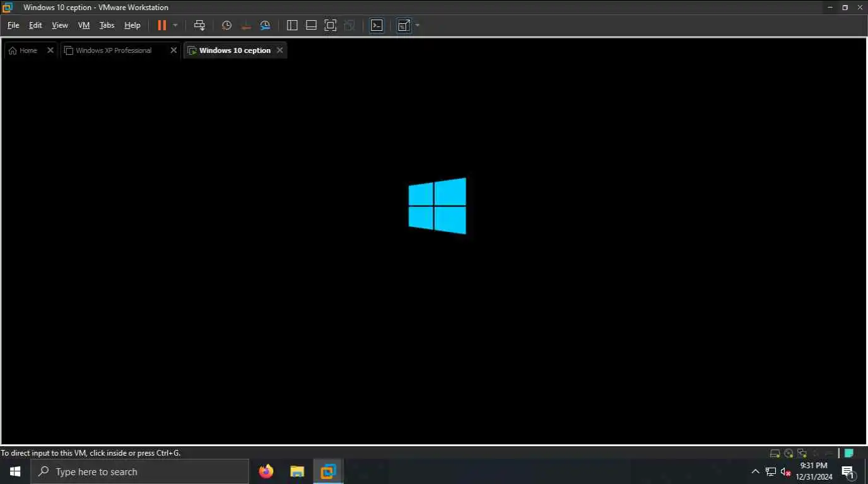The image size is (868, 484).
Task: Pause the running virtual machine
Action: (x=162, y=25)
